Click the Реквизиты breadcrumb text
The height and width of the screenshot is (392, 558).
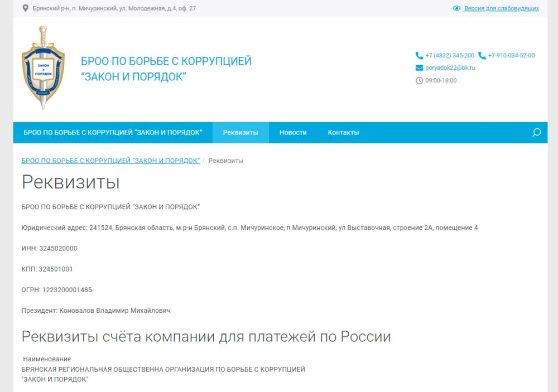click(x=226, y=161)
